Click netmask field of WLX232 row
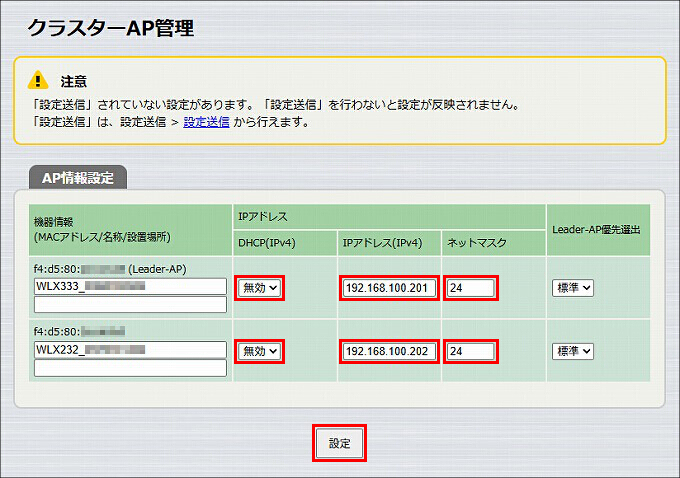 pos(471,351)
